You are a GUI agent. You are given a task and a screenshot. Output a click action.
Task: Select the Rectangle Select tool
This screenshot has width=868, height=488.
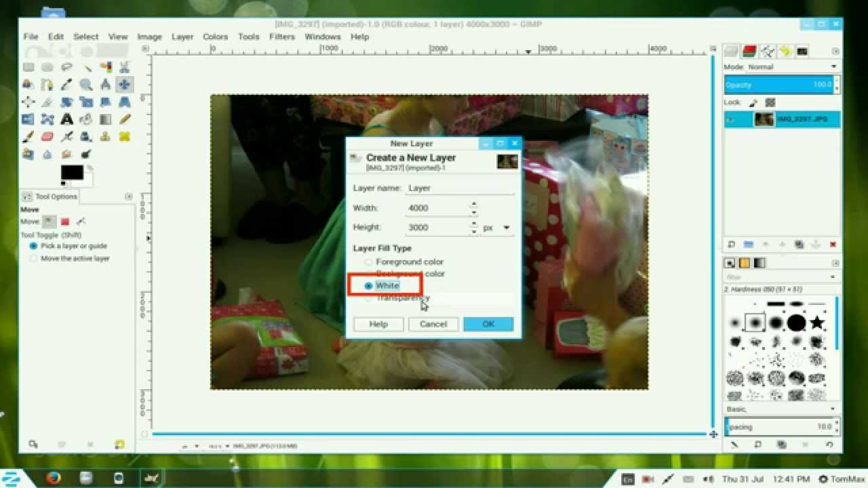point(28,67)
